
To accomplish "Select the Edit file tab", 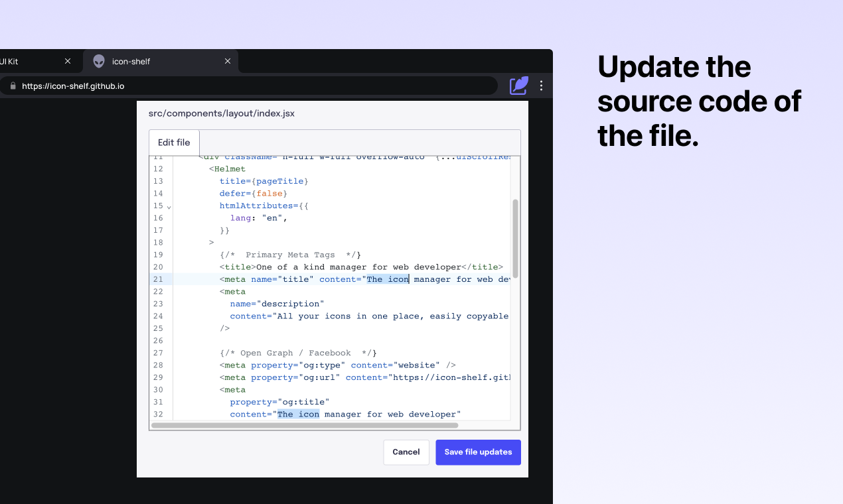I will click(174, 143).
